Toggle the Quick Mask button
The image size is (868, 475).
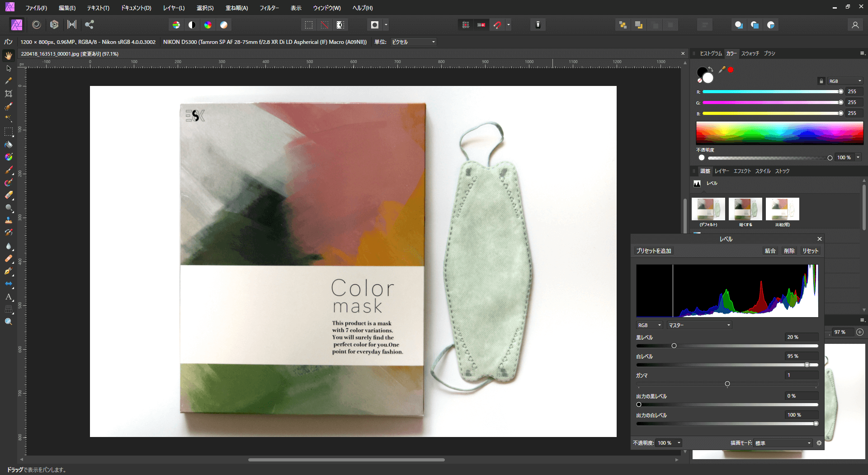[x=375, y=25]
